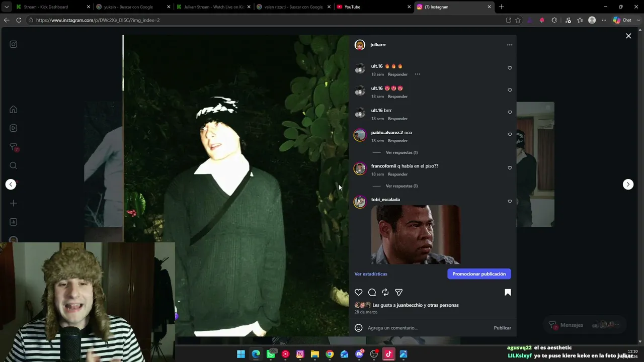Open WhatsApp from the taskbar
The width and height of the screenshot is (644, 362).
271,354
